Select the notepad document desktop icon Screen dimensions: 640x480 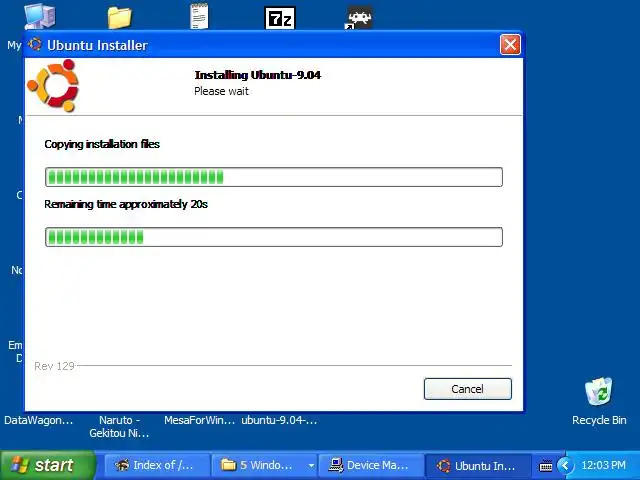click(x=200, y=16)
